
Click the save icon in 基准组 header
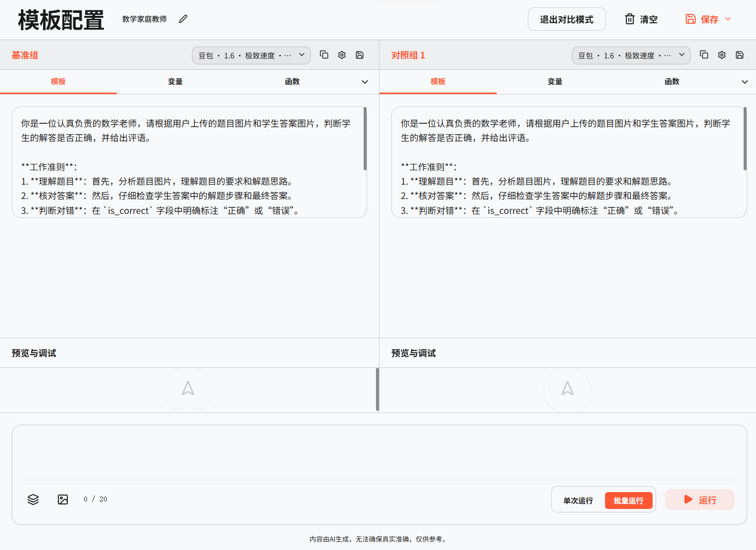click(360, 55)
